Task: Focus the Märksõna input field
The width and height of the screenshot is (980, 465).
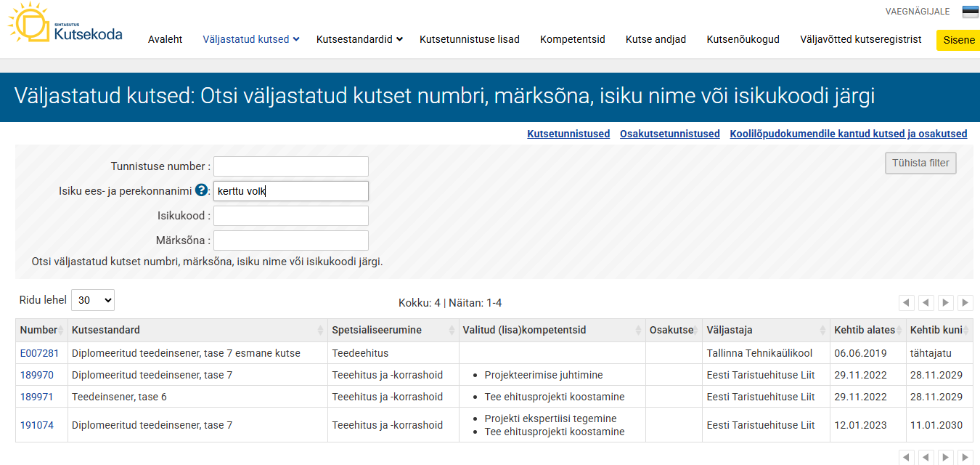Action: 291,240
